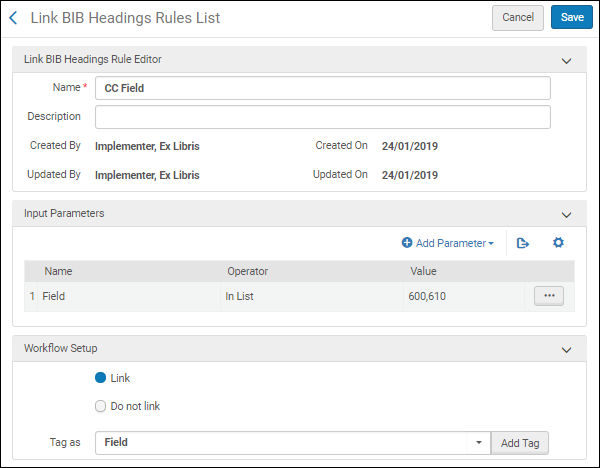Open the Tag as dropdown arrow
Image resolution: width=600 pixels, height=468 pixels.
[478, 443]
